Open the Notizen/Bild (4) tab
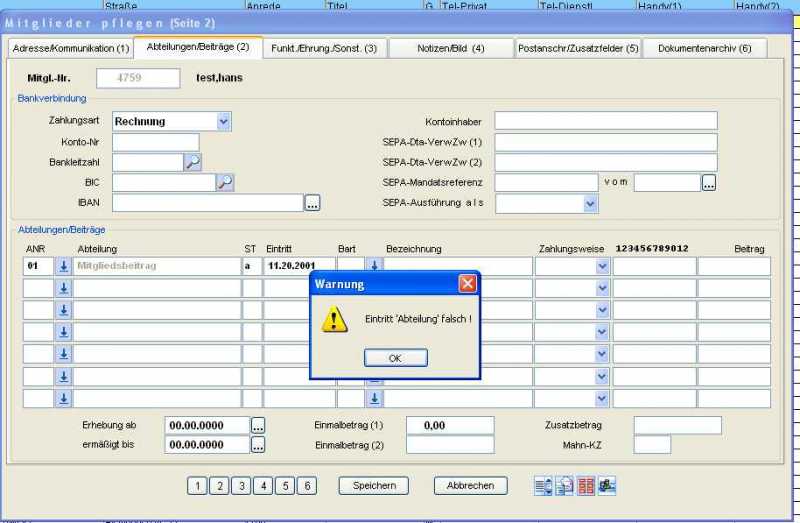800x523 pixels. pyautogui.click(x=450, y=48)
